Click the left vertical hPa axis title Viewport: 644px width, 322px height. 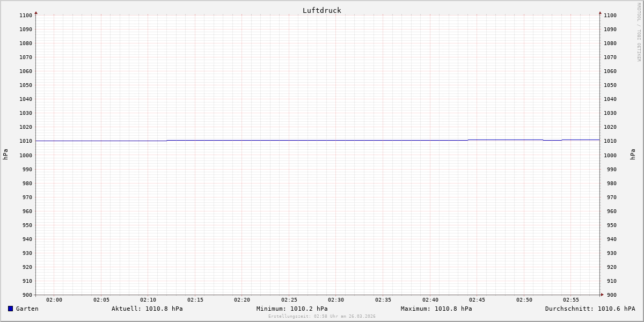click(5, 155)
